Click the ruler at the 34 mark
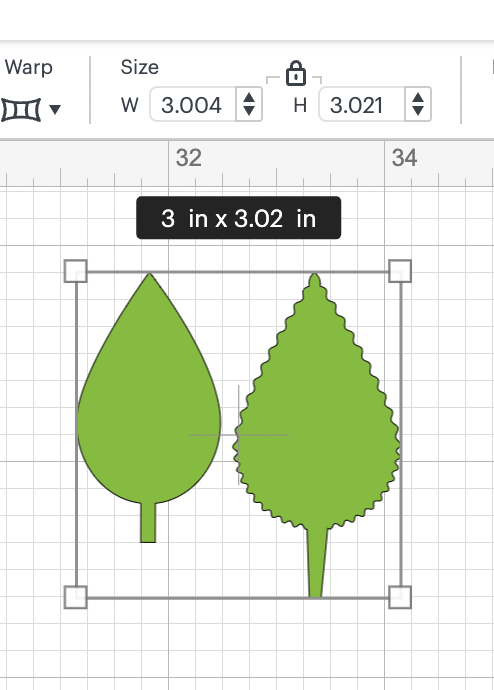 [x=404, y=158]
